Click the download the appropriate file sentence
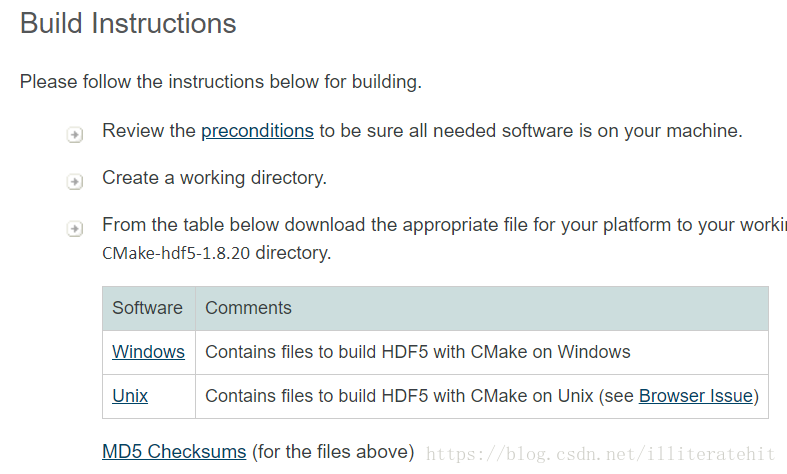Viewport: 787px width, 474px height. [444, 225]
